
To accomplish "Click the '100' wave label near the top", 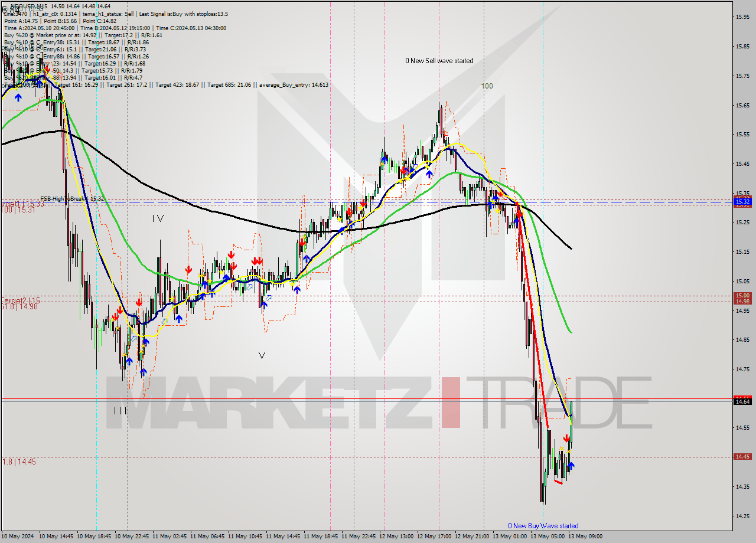I will pos(487,86).
